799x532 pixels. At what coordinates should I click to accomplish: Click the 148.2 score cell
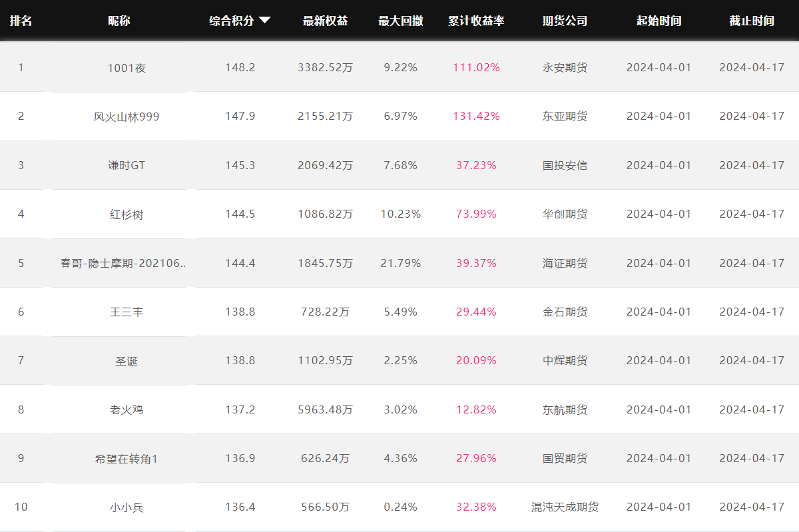click(240, 67)
